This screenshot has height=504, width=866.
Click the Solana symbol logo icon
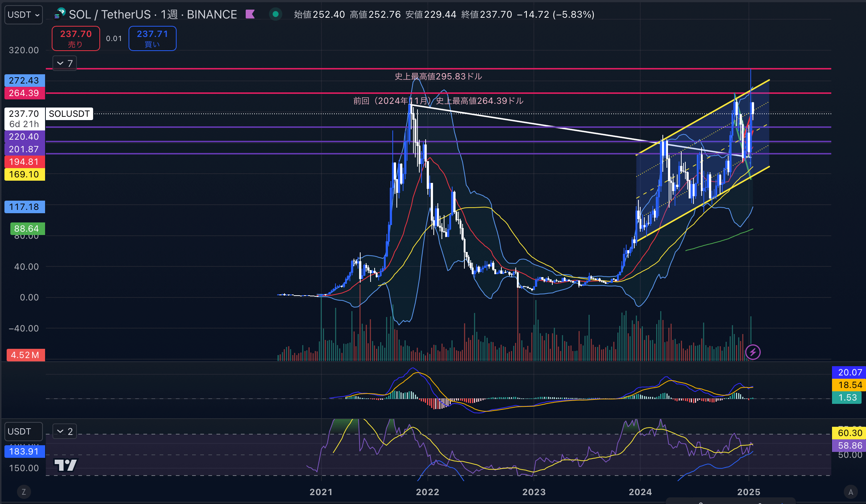tap(60, 14)
